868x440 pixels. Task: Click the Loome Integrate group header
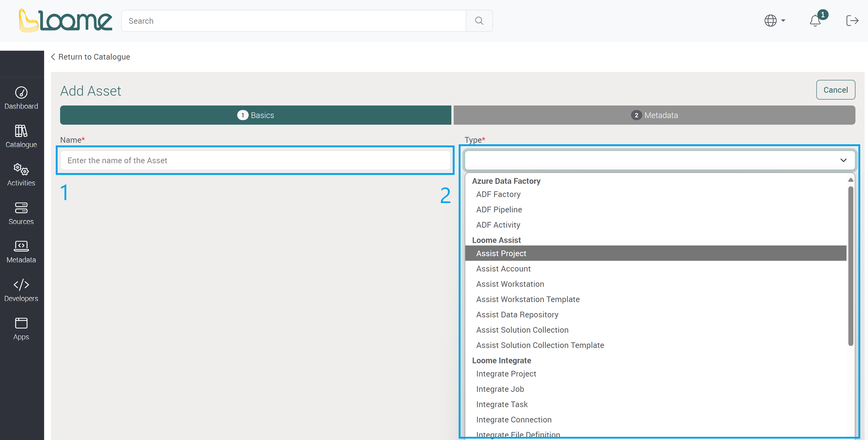pos(501,361)
